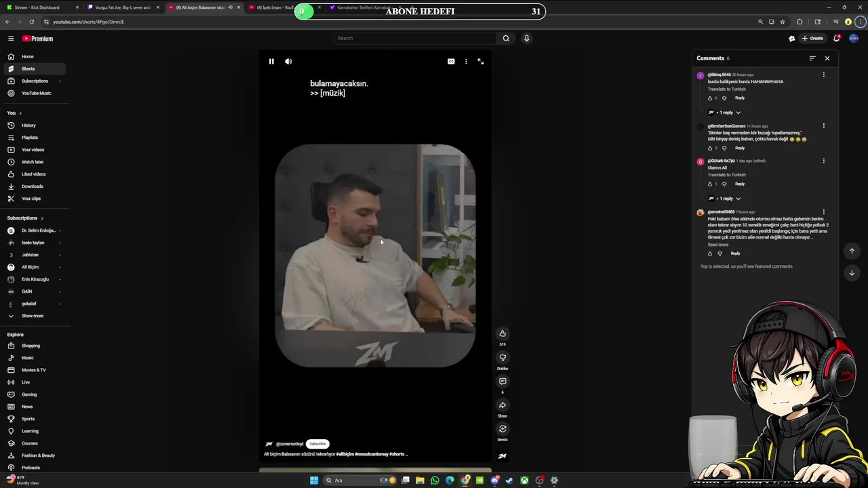Share this Short
Image resolution: width=868 pixels, height=488 pixels.
pyautogui.click(x=502, y=405)
